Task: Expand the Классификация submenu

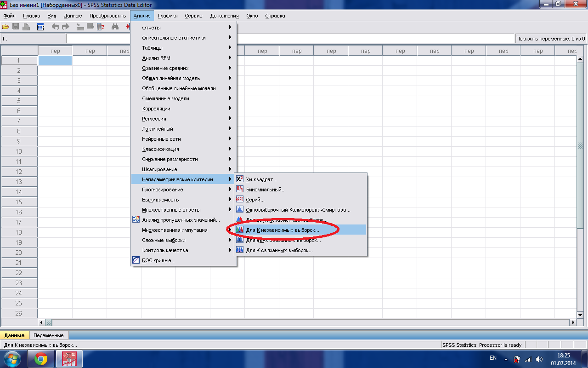Action: click(x=184, y=149)
